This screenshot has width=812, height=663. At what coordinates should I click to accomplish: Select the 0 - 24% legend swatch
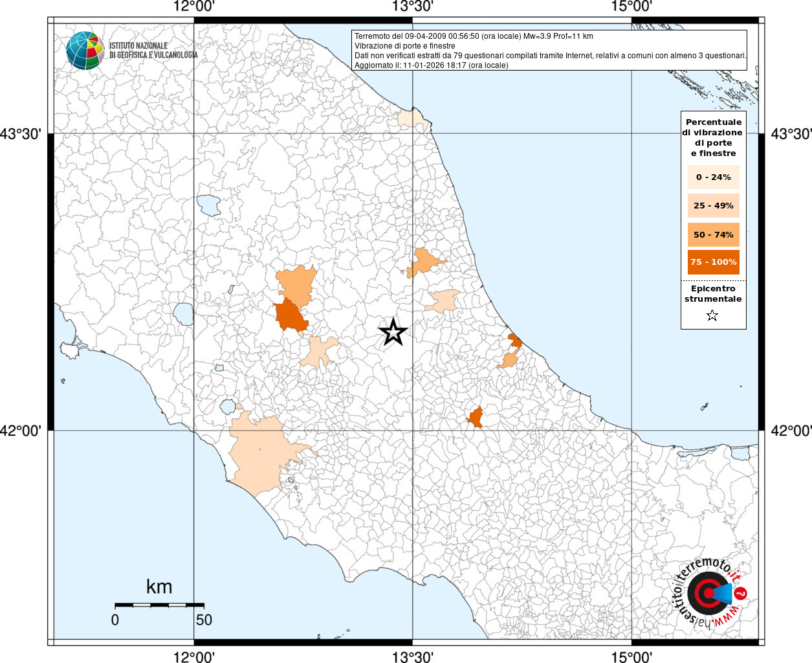pyautogui.click(x=713, y=177)
